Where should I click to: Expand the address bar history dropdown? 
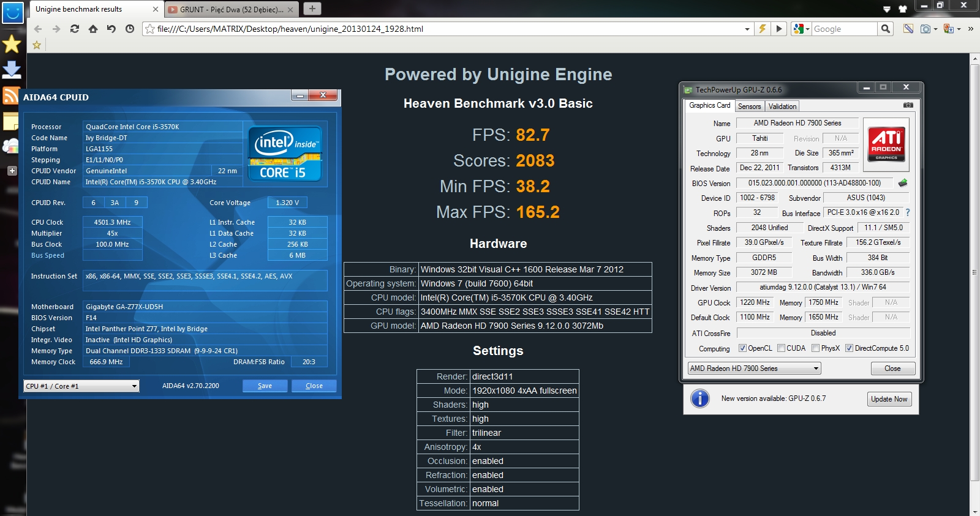pos(747,29)
